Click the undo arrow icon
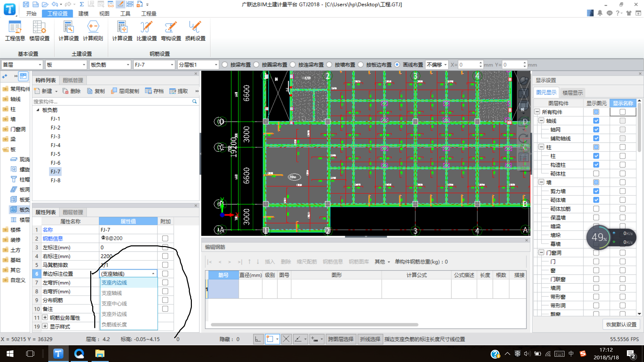Screen dimensions: 644x362 tap(55, 4)
